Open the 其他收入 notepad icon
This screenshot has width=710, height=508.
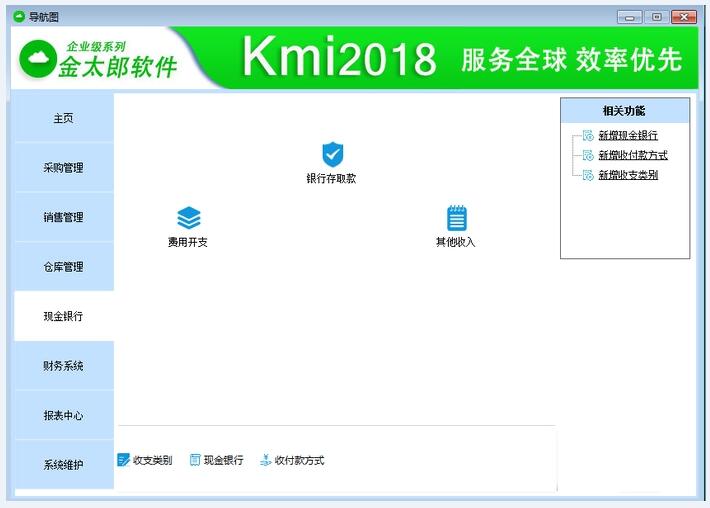(456, 218)
